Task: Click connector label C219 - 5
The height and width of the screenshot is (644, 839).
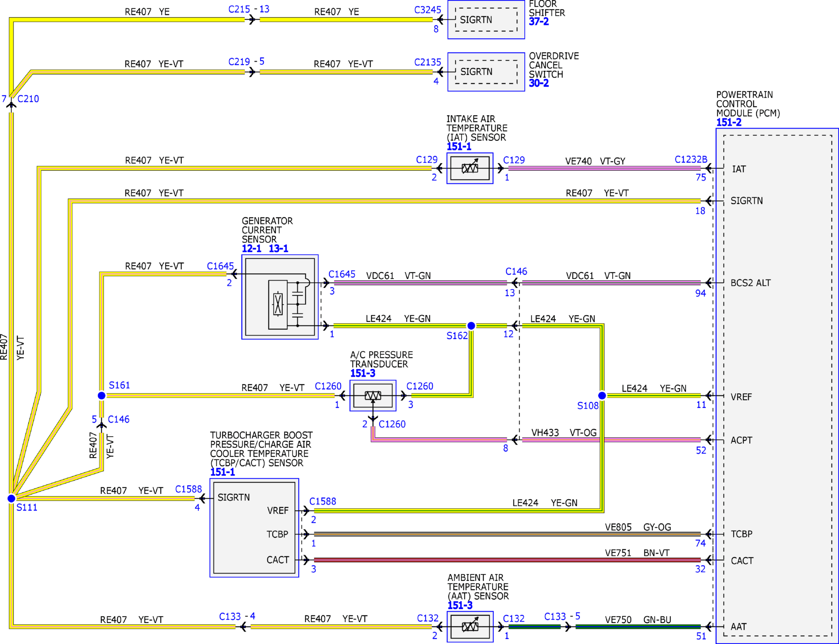Action: (247, 62)
